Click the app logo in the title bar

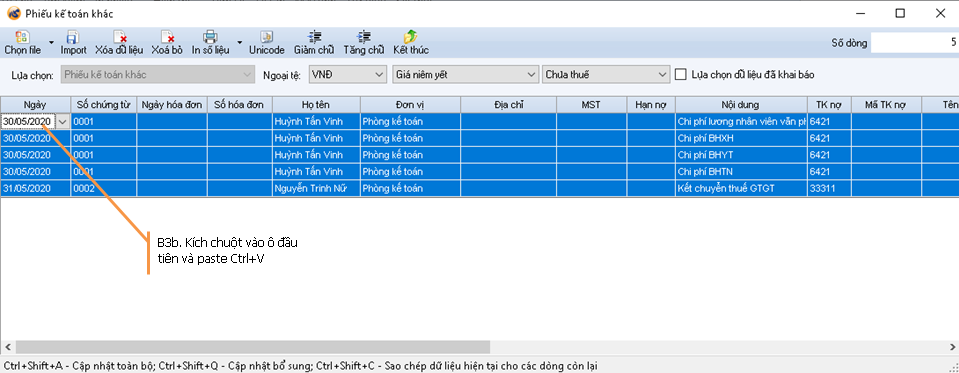(13, 13)
